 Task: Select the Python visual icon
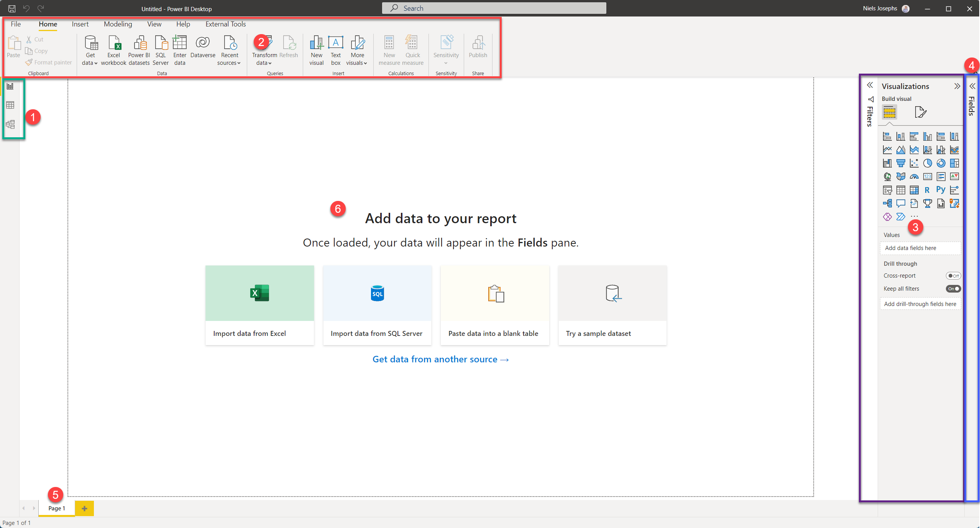pos(941,190)
